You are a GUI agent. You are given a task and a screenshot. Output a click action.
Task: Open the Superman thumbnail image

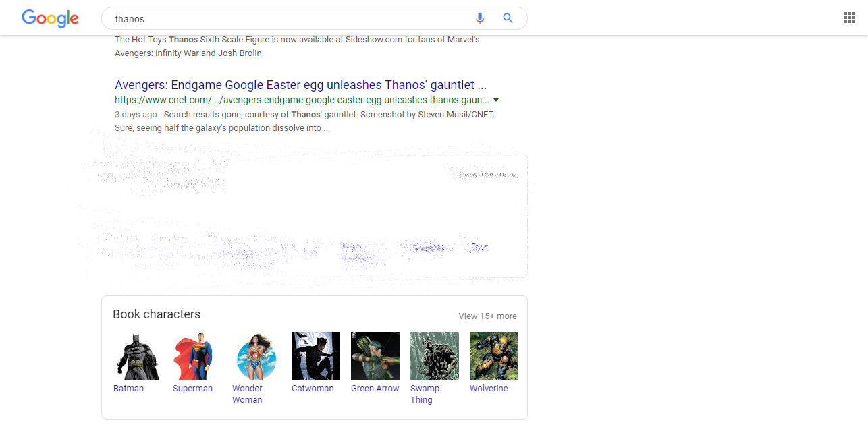pos(197,356)
